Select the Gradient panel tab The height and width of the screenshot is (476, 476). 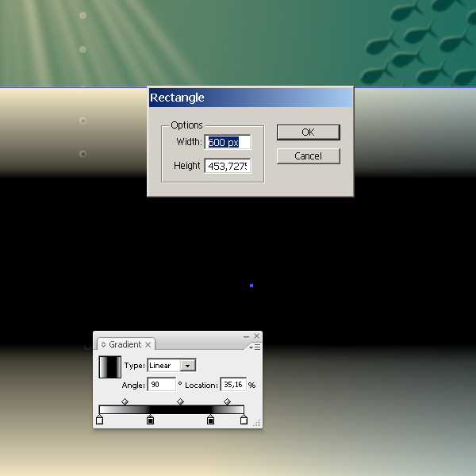(125, 344)
